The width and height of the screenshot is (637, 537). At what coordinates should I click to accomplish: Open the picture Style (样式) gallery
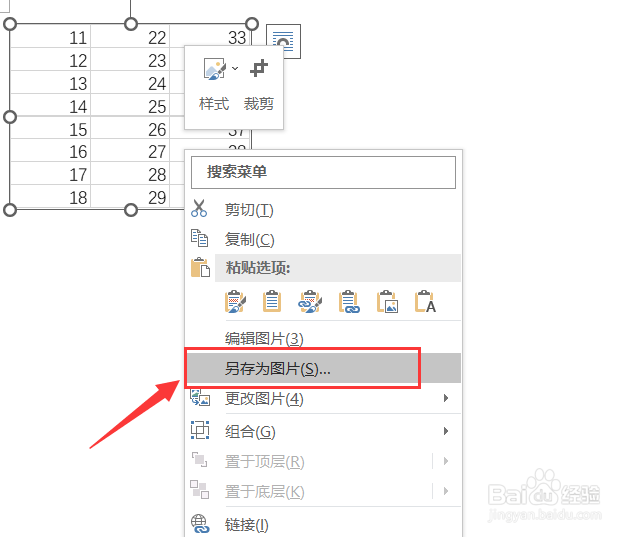point(214,86)
